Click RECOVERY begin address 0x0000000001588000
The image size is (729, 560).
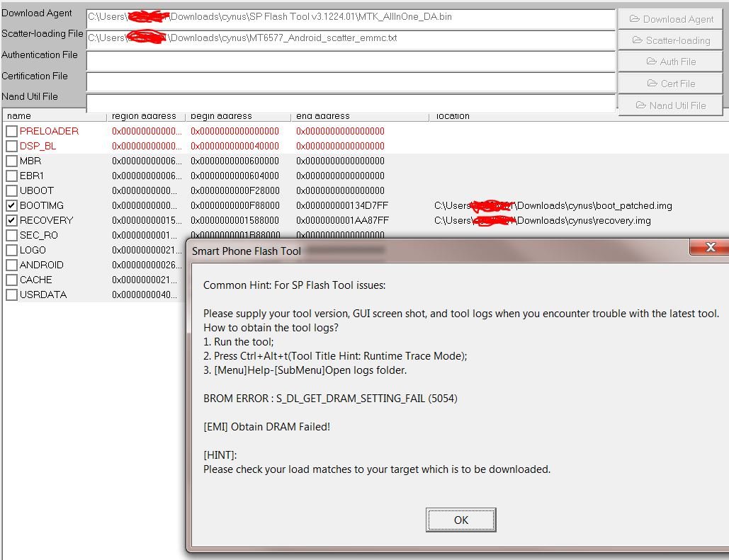tap(234, 221)
